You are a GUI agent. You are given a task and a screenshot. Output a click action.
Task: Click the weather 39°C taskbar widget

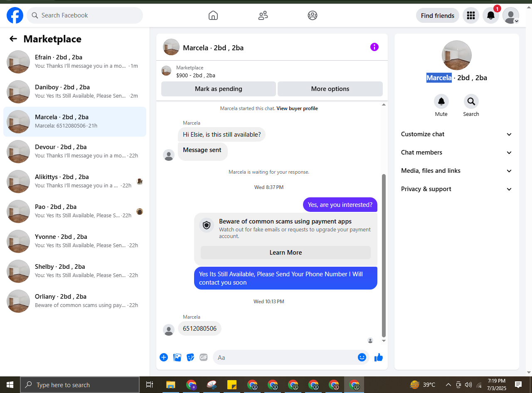tap(423, 385)
